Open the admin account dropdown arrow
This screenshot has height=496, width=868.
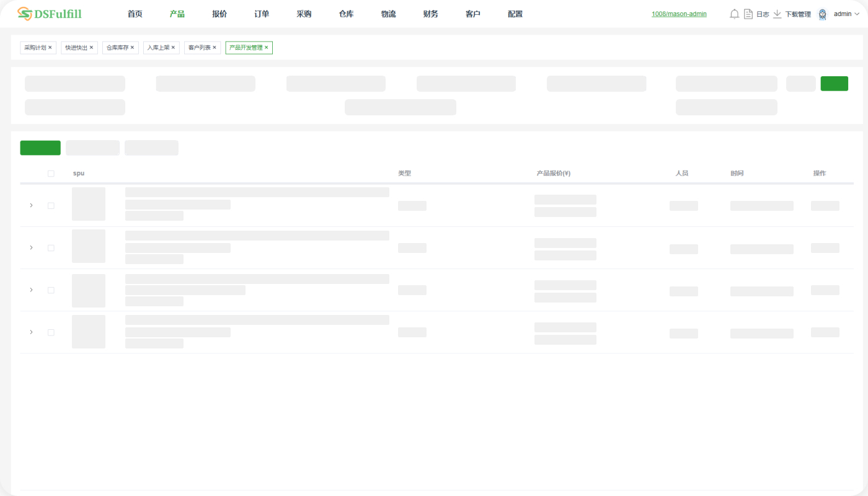click(857, 14)
